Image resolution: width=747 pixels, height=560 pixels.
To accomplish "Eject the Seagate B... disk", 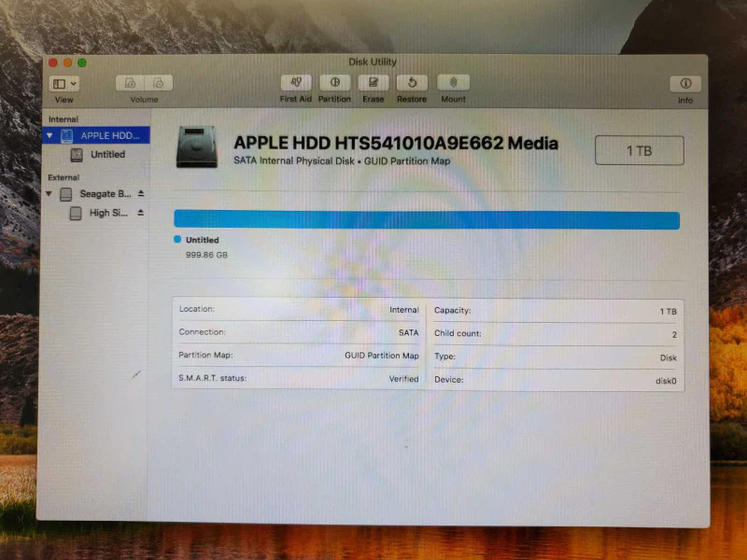I will pyautogui.click(x=141, y=193).
